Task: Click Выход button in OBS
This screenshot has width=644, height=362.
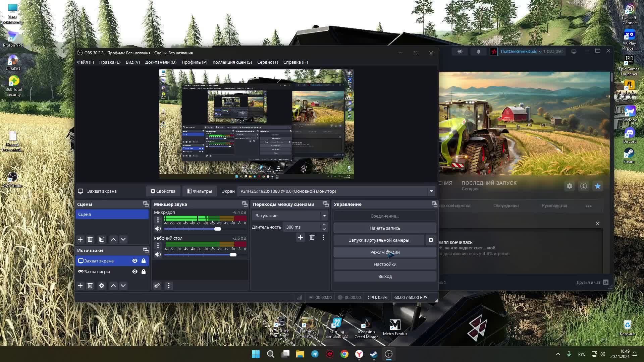Action: (x=385, y=276)
